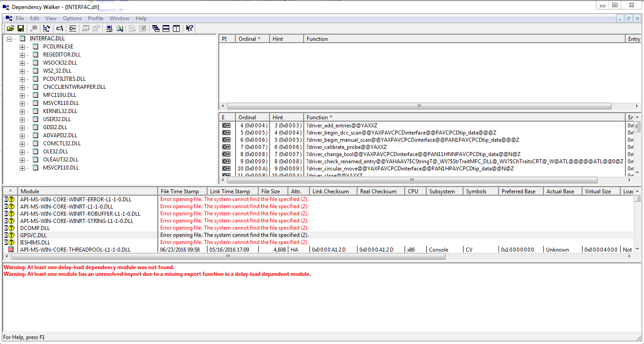The height and width of the screenshot is (344, 644).
Task: Save the session using the floppy disk icon
Action: tap(21, 28)
